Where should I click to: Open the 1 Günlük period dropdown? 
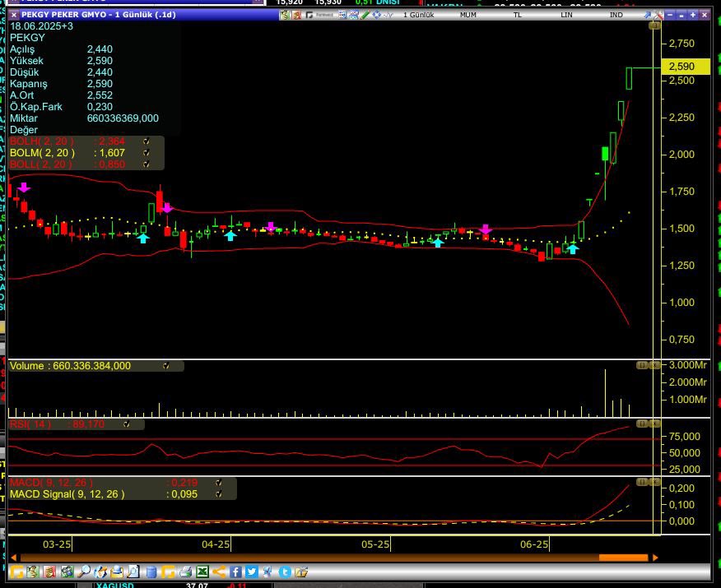[418, 15]
